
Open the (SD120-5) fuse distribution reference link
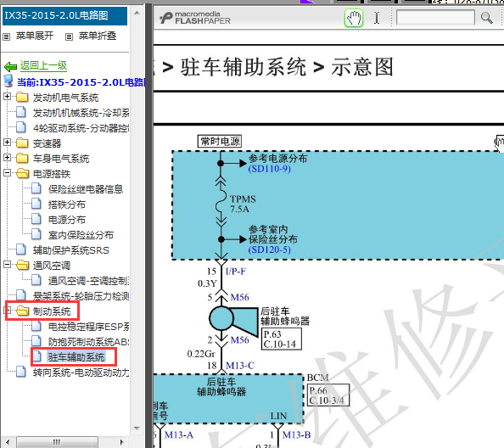[x=269, y=249]
